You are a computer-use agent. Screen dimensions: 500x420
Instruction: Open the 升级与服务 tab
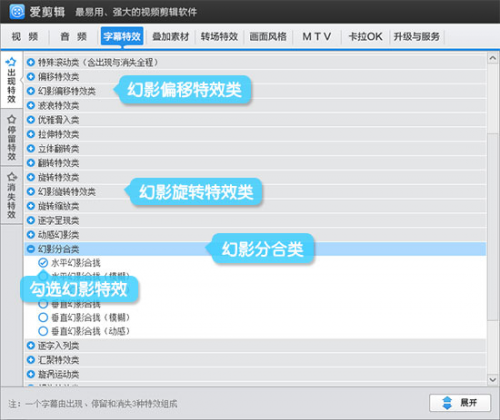417,37
